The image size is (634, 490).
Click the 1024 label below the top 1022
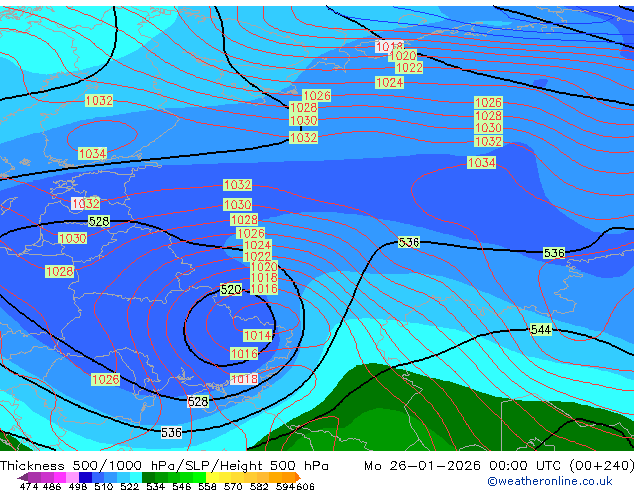389,82
